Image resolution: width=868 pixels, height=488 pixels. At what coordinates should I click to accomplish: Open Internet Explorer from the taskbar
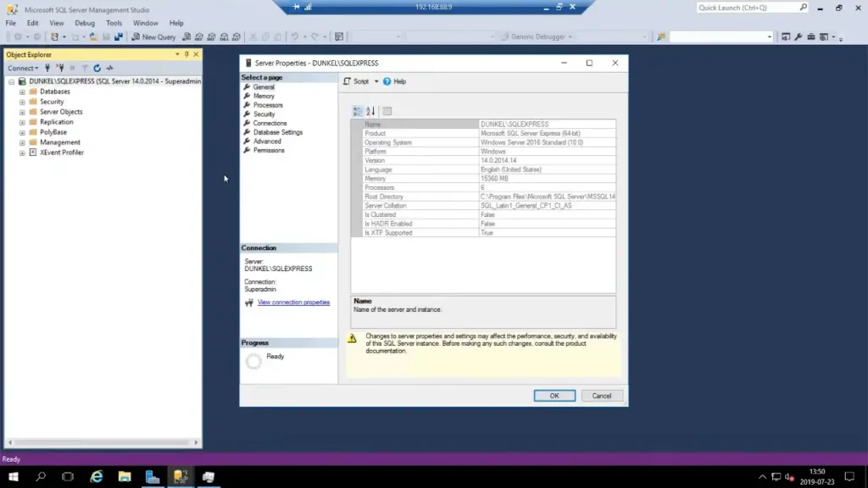[x=97, y=477]
